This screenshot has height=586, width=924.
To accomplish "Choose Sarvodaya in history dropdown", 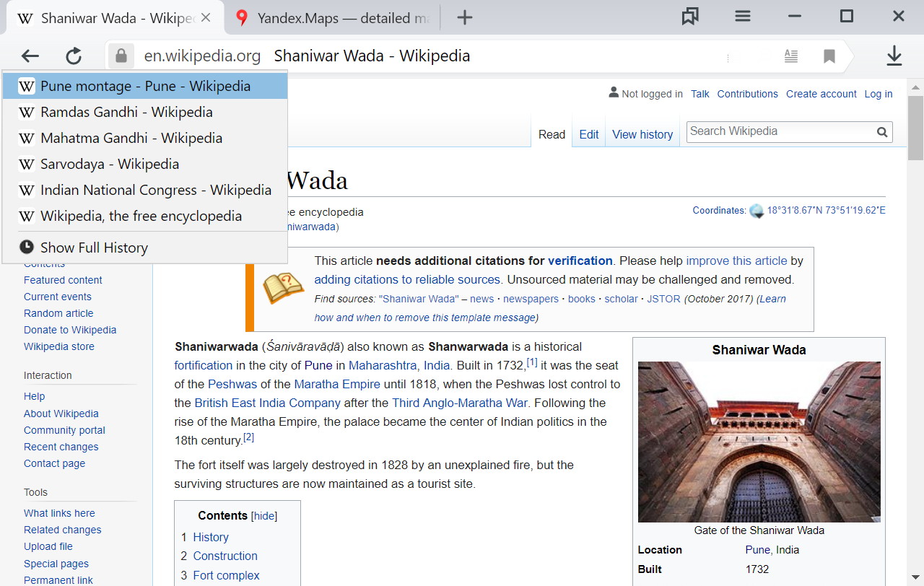I will (x=145, y=164).
